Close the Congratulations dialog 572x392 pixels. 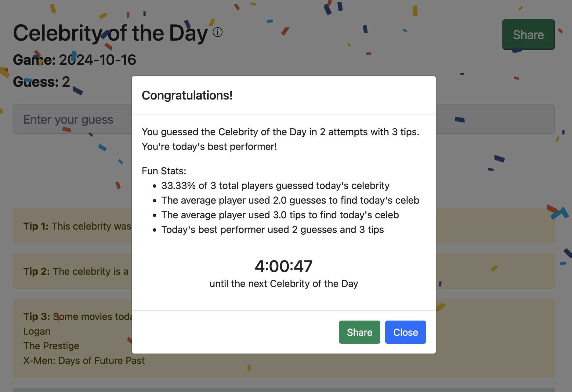tap(405, 332)
